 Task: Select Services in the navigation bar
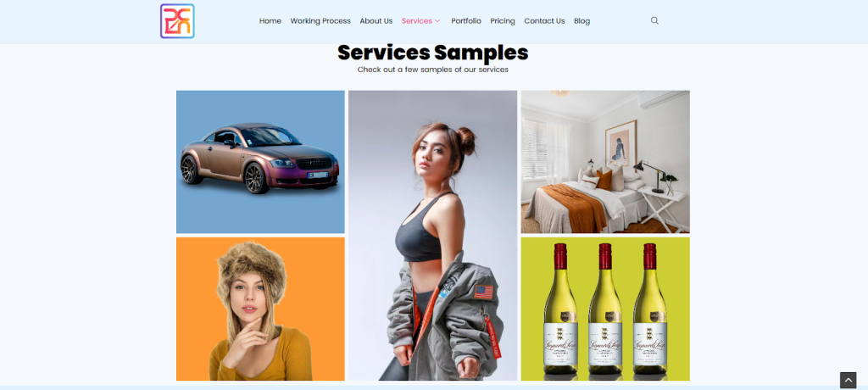(417, 21)
